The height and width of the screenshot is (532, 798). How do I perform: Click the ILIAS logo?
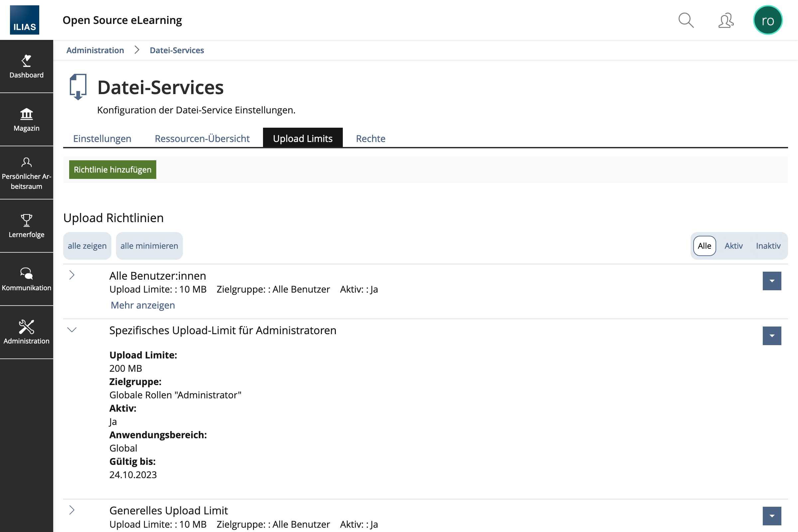[24, 20]
